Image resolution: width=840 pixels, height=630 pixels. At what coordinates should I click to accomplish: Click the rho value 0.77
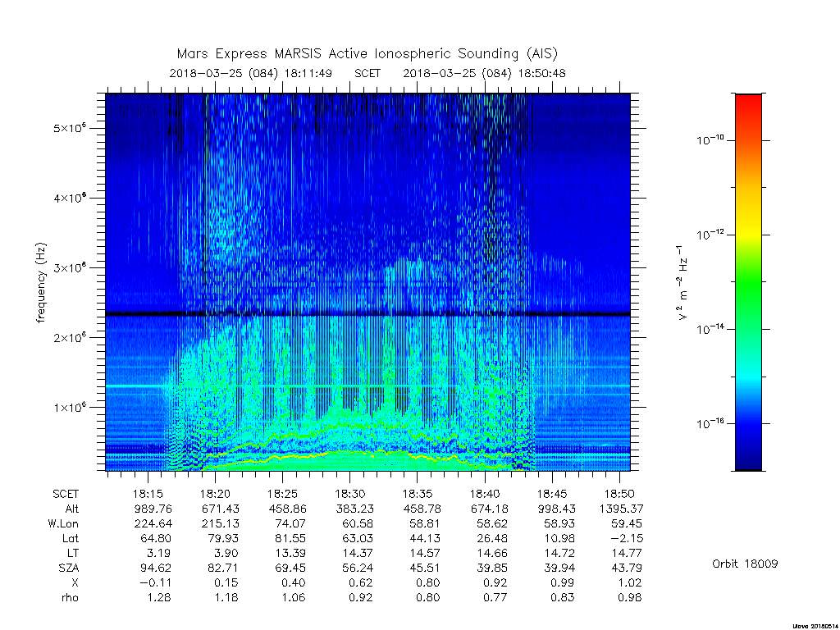coord(495,597)
